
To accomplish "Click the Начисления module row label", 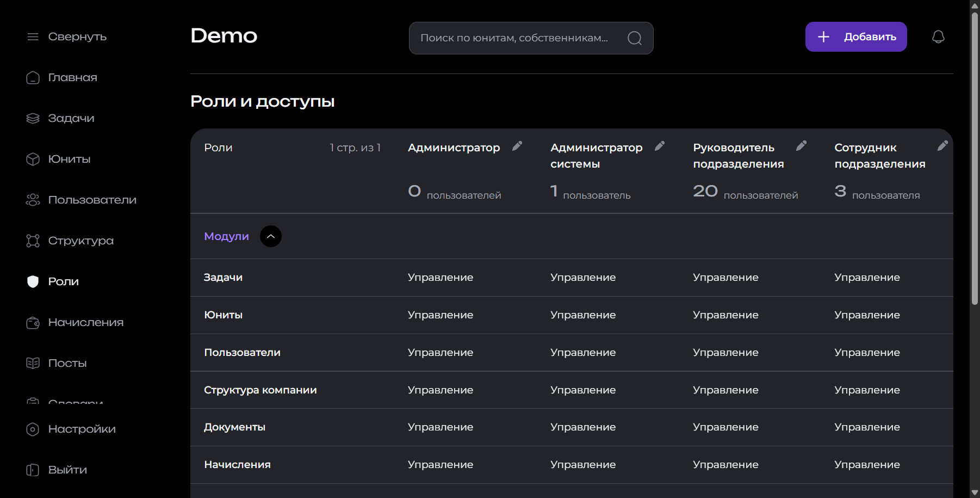I will pos(237,465).
